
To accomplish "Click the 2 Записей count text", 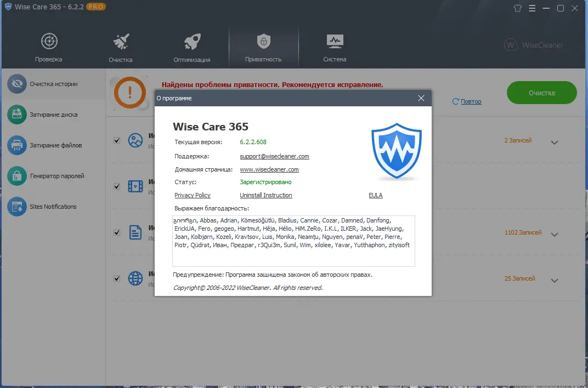I will click(518, 140).
